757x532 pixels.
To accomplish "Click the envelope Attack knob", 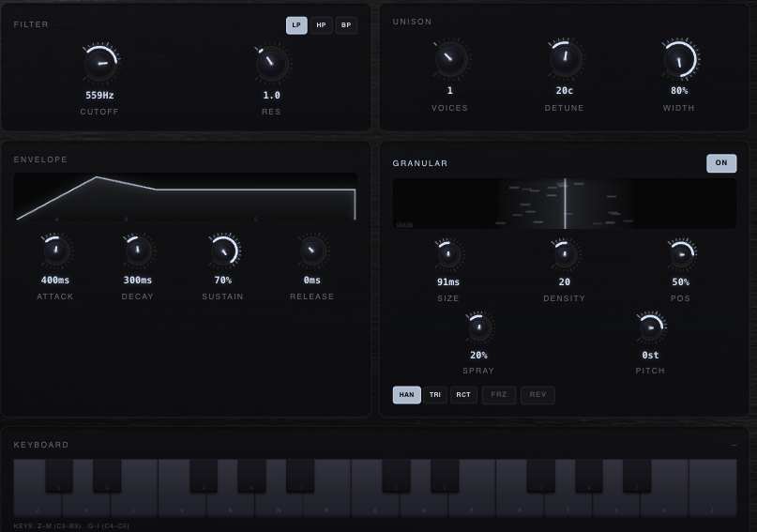I will tap(55, 251).
